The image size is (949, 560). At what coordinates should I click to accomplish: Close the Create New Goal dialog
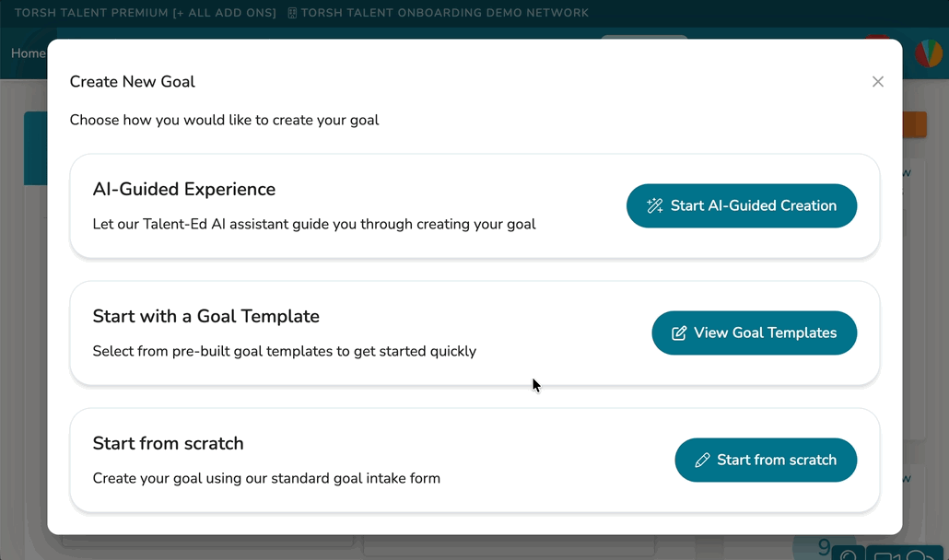click(x=878, y=82)
